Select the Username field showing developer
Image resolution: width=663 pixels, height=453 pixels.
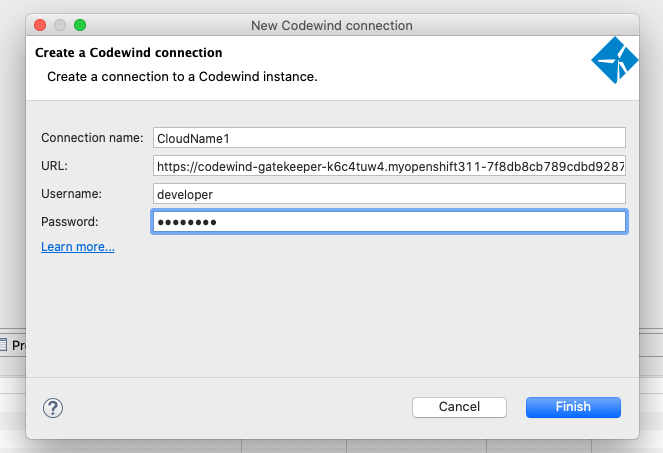tap(389, 194)
